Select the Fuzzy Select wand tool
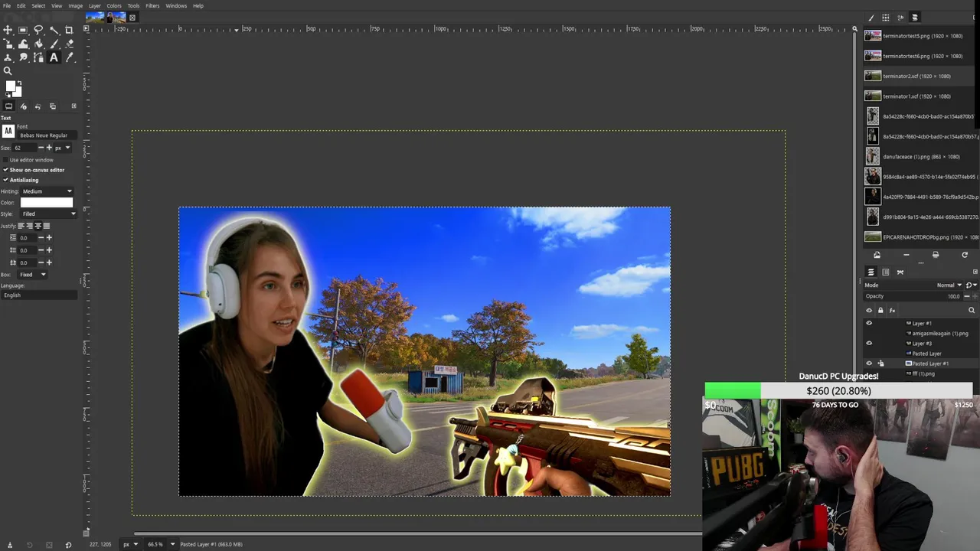This screenshot has width=980, height=551. click(54, 30)
